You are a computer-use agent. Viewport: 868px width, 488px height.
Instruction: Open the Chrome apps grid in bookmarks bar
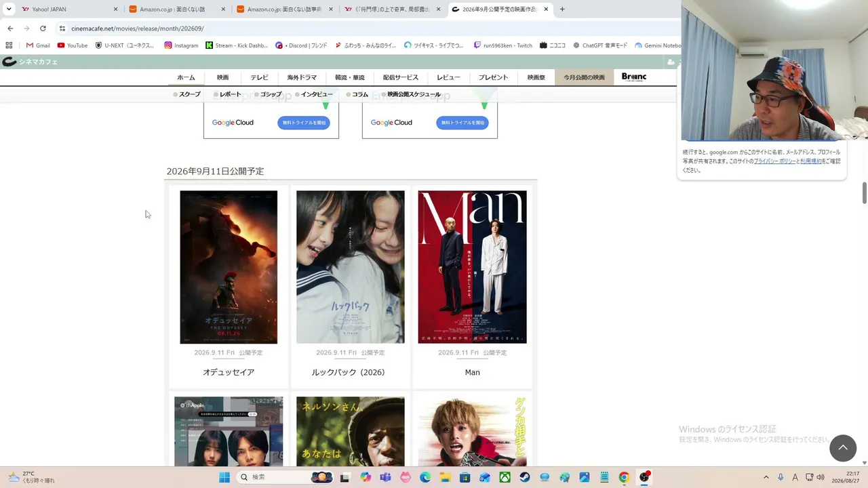point(9,45)
